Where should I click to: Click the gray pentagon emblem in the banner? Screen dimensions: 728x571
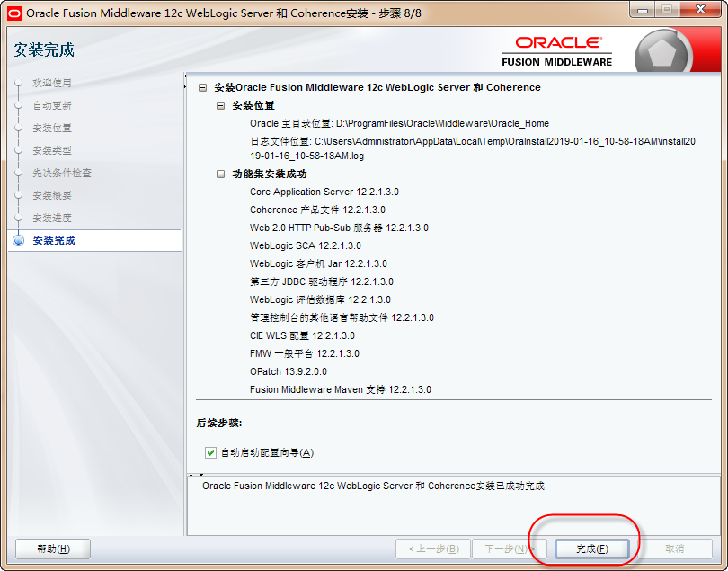click(x=661, y=53)
